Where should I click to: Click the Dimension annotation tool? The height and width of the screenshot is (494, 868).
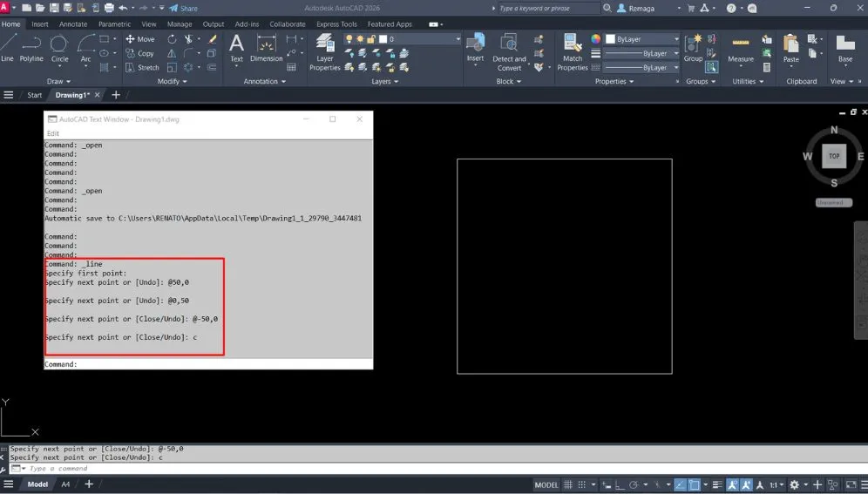point(267,49)
